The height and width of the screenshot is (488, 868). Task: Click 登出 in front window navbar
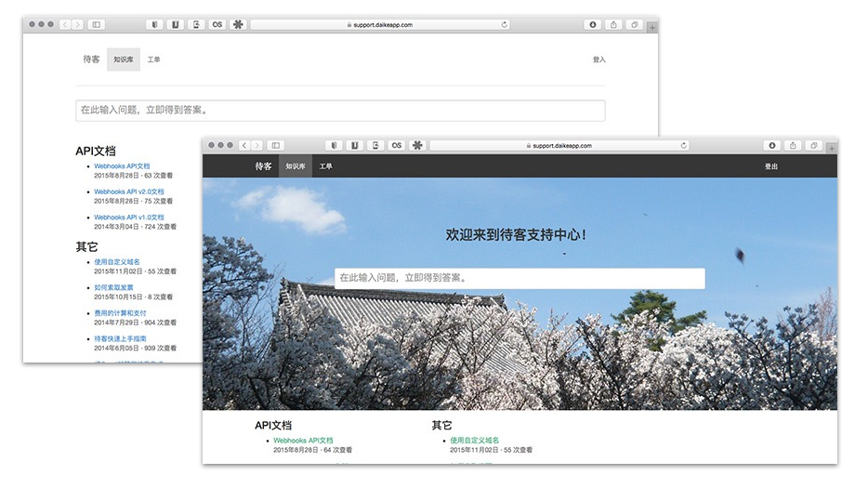[771, 166]
